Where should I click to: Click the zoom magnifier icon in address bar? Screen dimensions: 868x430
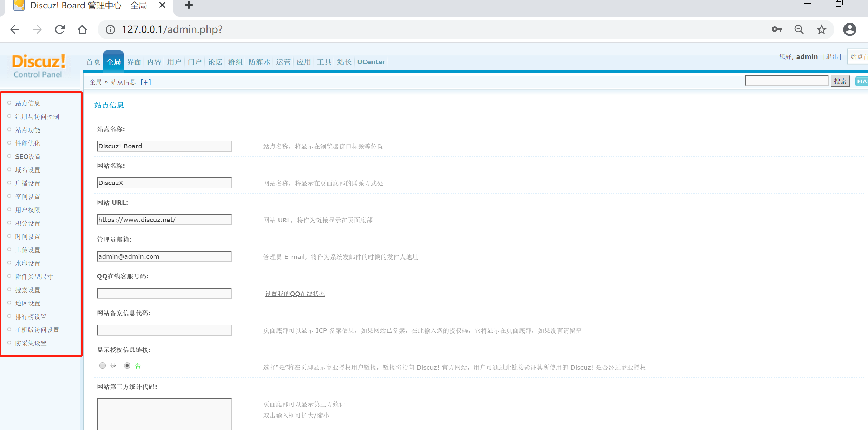click(x=799, y=29)
